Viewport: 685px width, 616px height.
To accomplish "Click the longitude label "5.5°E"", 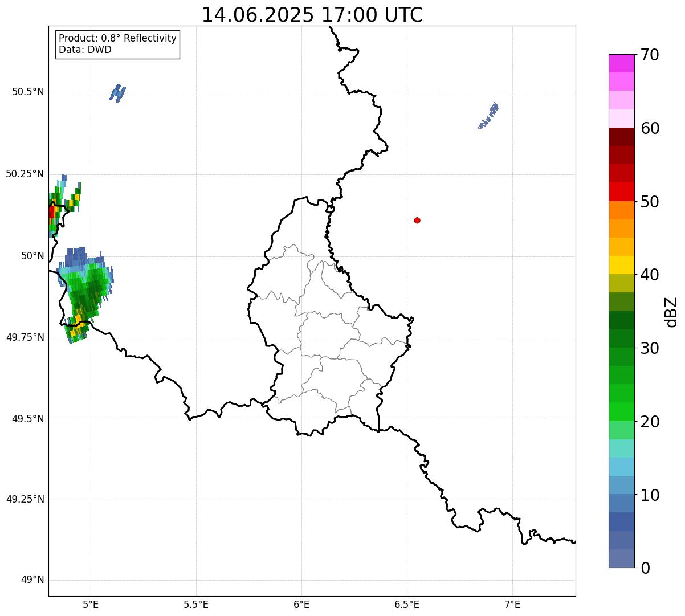I will coord(196,604).
